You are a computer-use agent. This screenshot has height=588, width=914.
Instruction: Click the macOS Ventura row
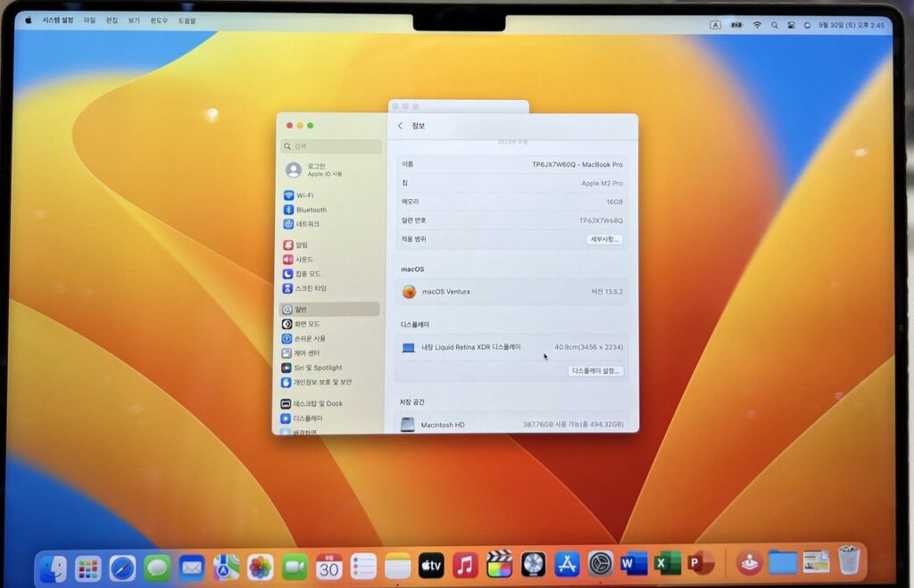pos(511,292)
